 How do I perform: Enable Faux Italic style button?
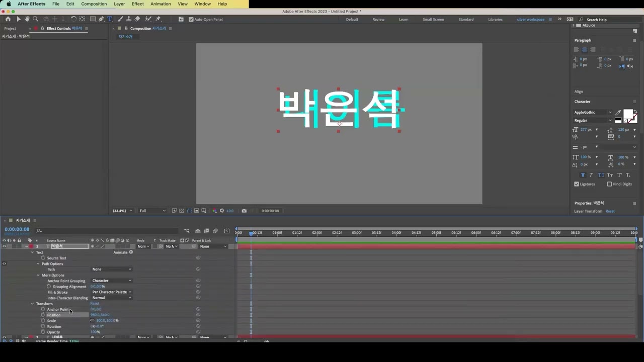pyautogui.click(x=591, y=175)
